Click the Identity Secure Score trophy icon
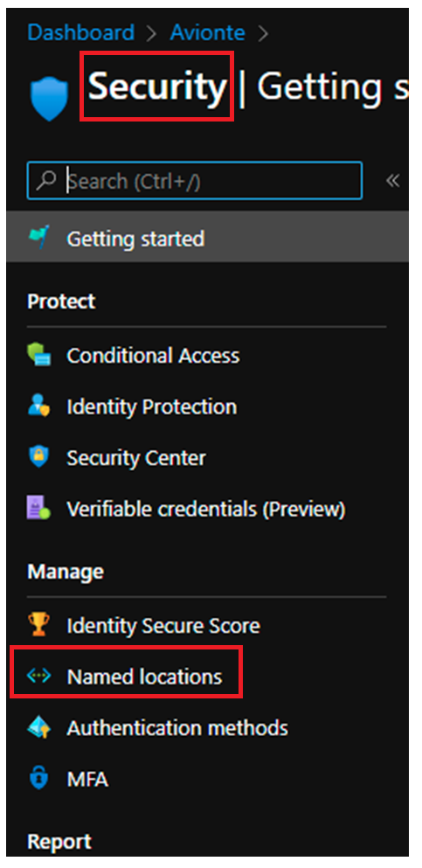 coord(38,626)
